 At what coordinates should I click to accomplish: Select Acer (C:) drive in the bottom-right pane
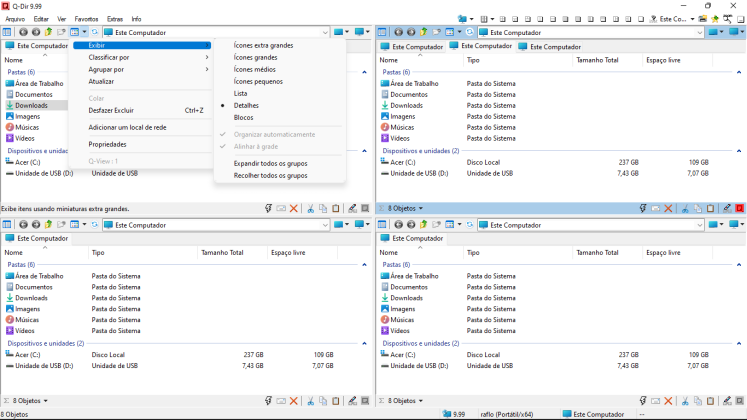tap(403, 355)
